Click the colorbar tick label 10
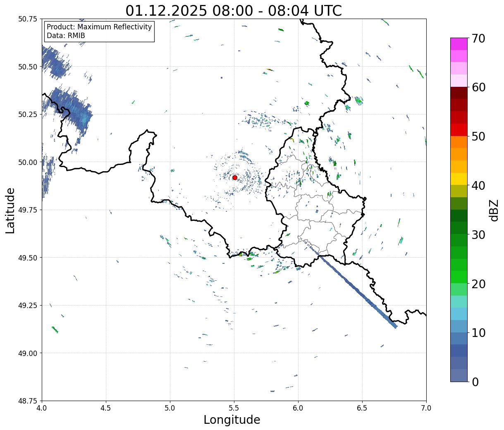The width and height of the screenshot is (504, 430). (x=478, y=332)
